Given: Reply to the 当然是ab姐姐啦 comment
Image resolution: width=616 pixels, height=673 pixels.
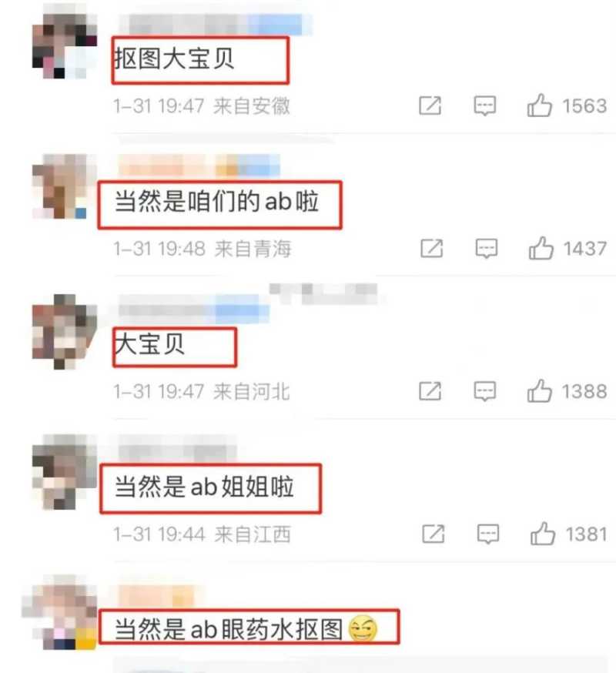Looking at the screenshot, I should 488,534.
